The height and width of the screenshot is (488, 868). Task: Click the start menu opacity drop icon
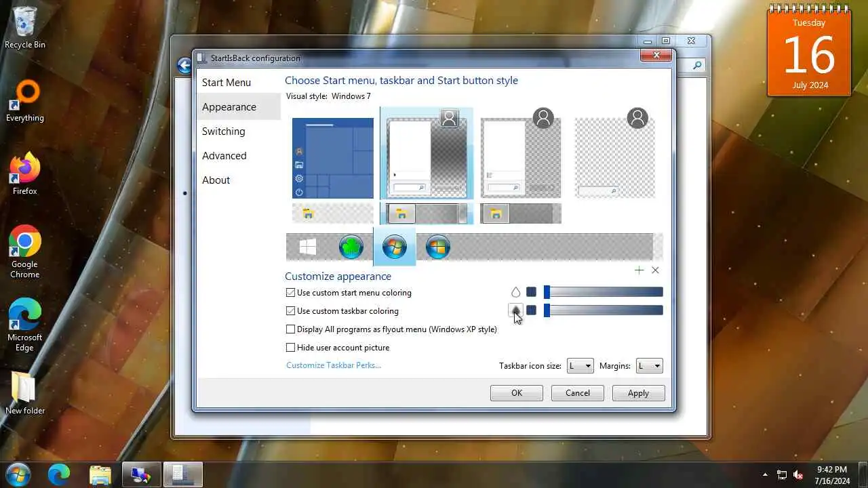click(515, 292)
